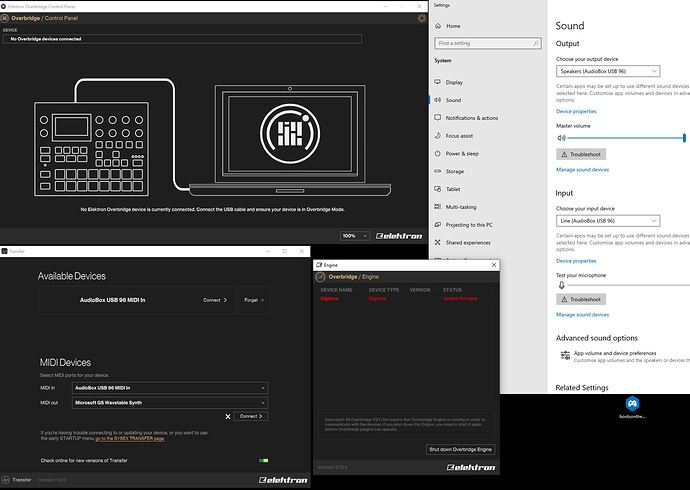Viewport: 690px width, 490px height.
Task: Open Device properties link under Input
Action: click(x=576, y=261)
